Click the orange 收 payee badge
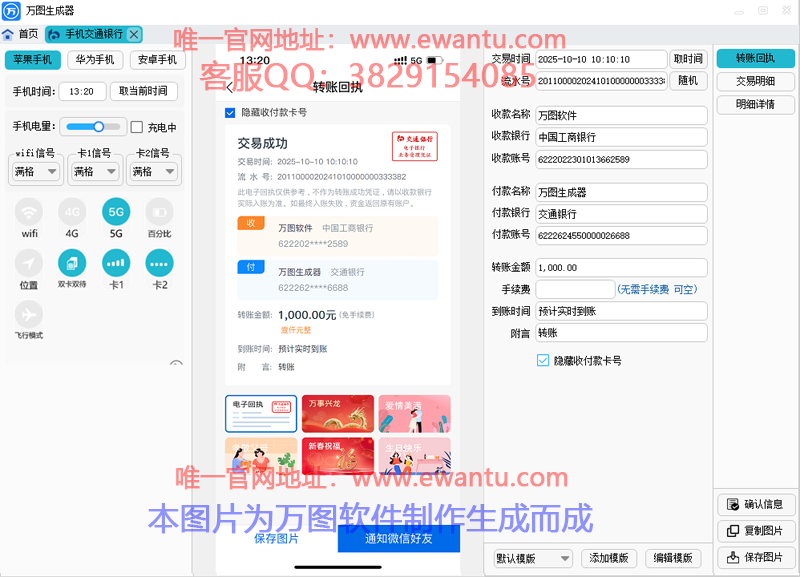The height and width of the screenshot is (577, 800). (251, 223)
